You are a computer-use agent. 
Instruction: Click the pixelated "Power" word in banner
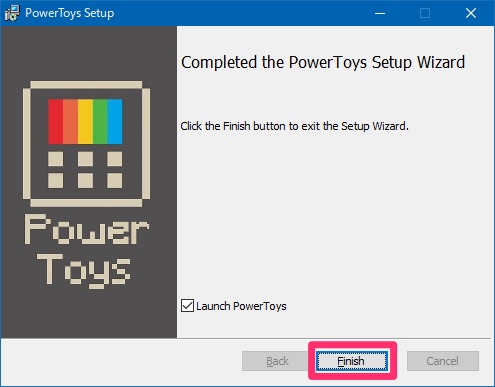pyautogui.click(x=86, y=229)
